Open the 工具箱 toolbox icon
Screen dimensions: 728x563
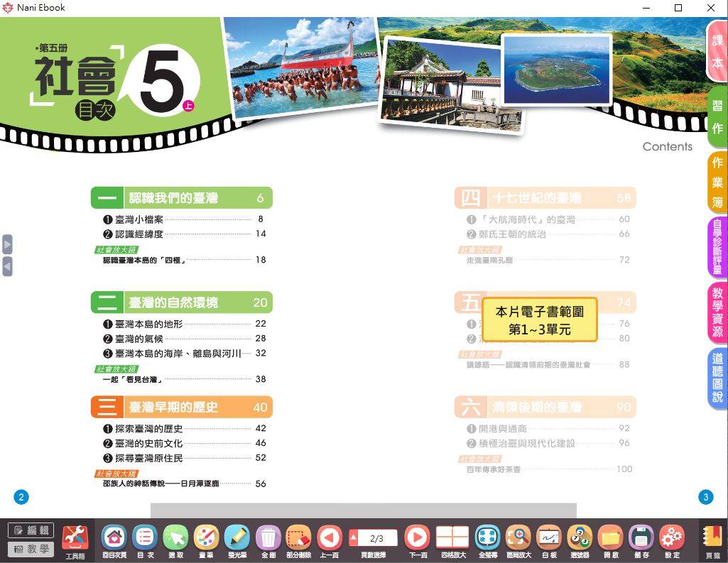pyautogui.click(x=75, y=541)
